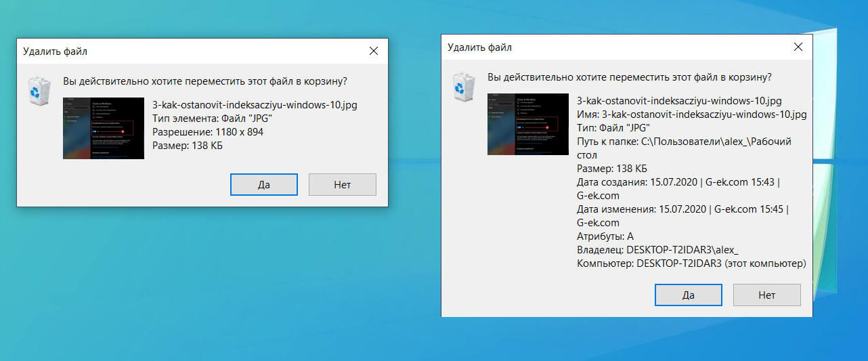Click the 'Дата изменения' line
The width and height of the screenshot is (868, 361).
point(682,216)
